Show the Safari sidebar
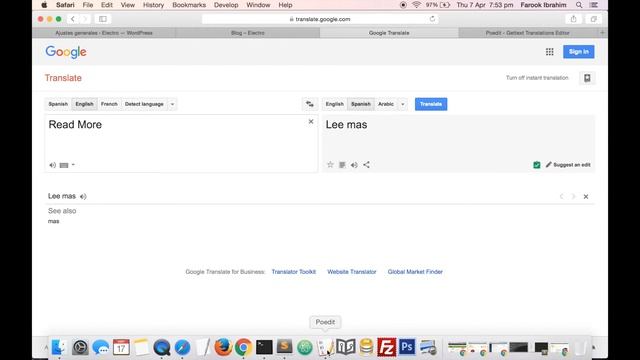The width and height of the screenshot is (640, 360). [103, 19]
